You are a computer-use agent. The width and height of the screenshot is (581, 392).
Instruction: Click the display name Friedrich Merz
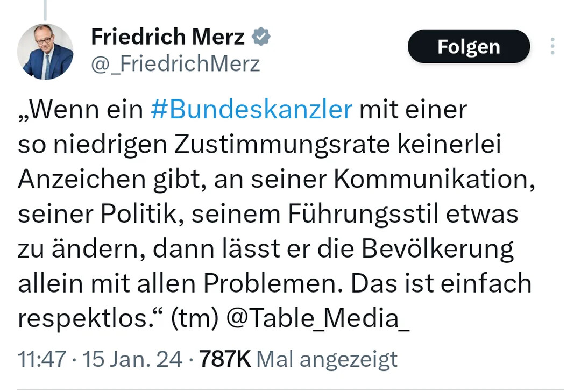168,37
